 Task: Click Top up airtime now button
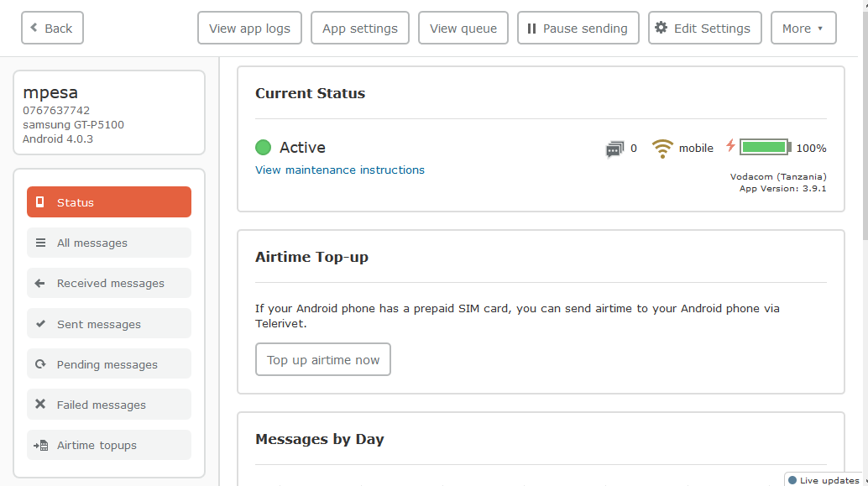click(323, 359)
